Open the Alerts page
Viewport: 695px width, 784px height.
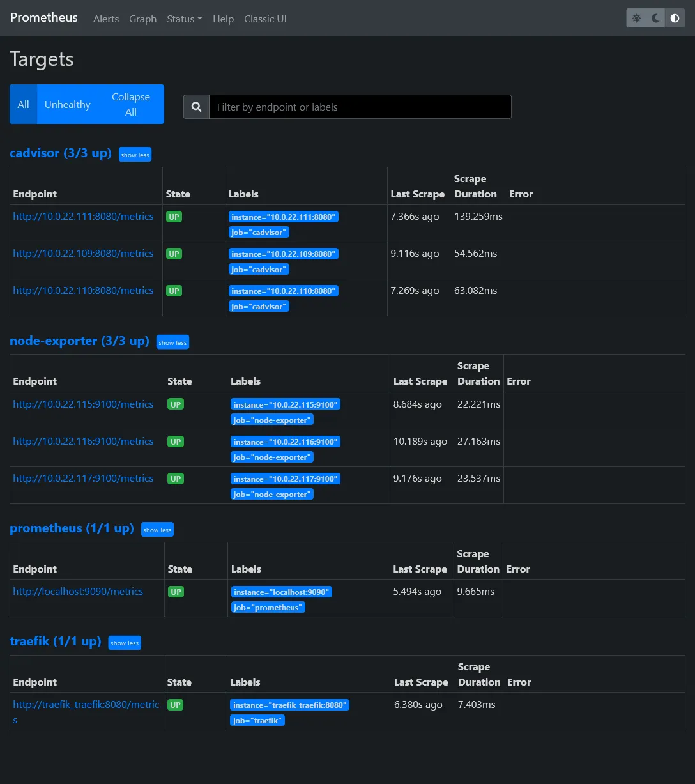click(106, 19)
